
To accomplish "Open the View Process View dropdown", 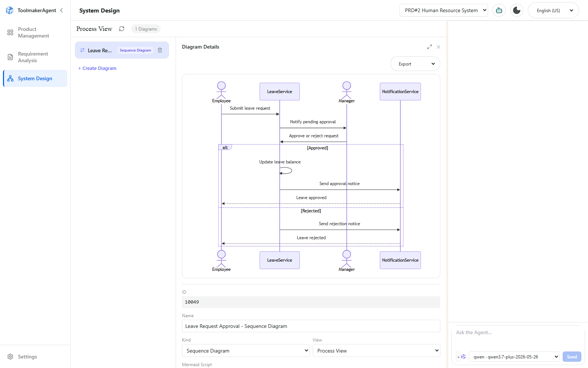I will point(376,351).
